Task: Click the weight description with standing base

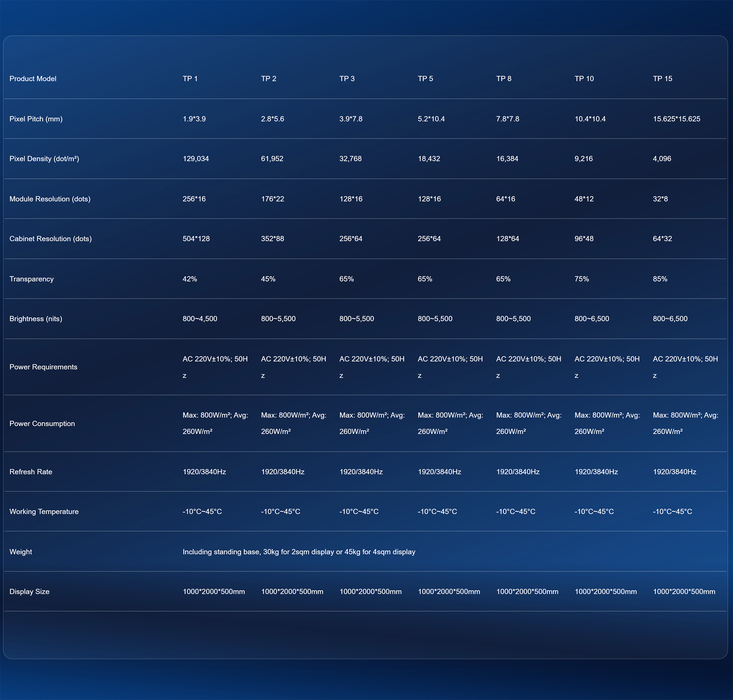Action: (x=299, y=552)
